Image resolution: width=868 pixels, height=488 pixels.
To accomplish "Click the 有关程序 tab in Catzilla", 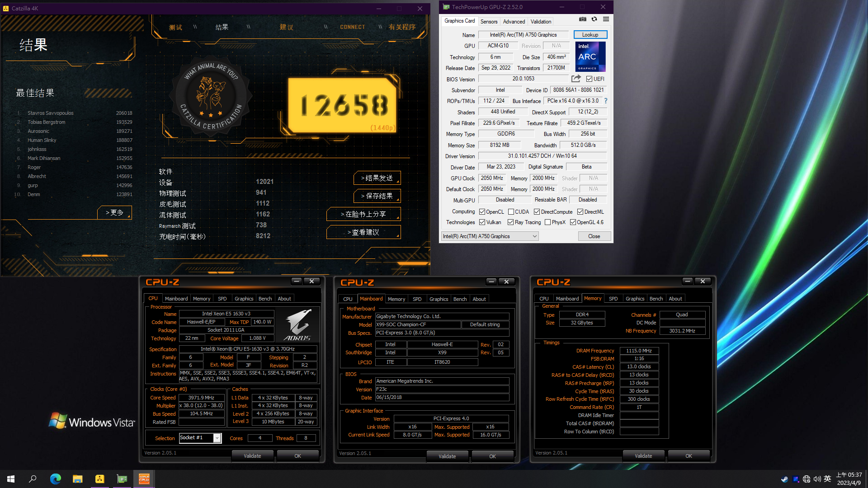I will click(402, 27).
